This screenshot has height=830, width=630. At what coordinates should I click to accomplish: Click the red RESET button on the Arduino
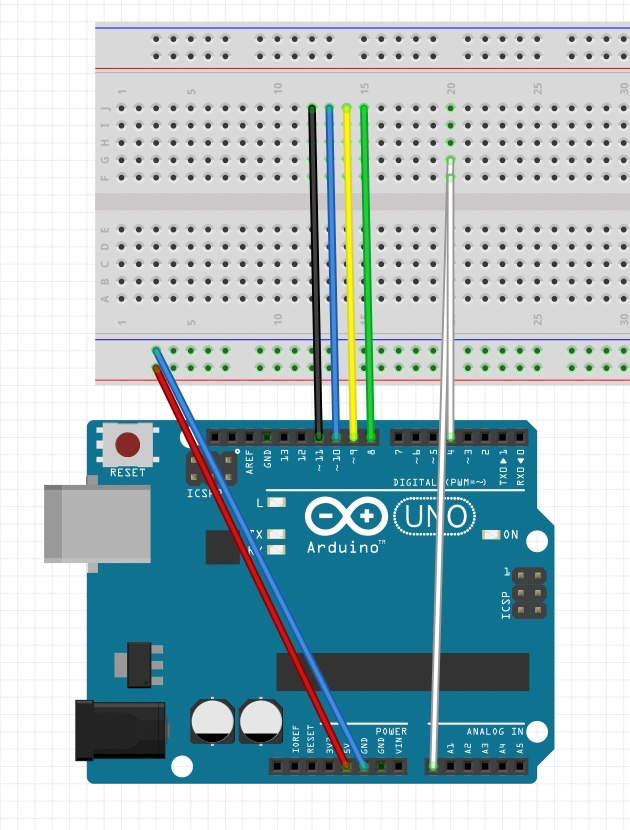tap(128, 444)
